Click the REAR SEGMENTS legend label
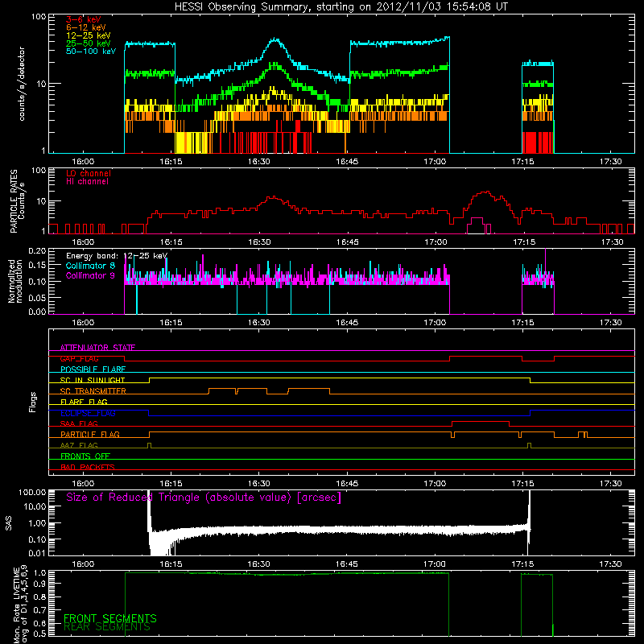644x644 pixels. (x=107, y=627)
